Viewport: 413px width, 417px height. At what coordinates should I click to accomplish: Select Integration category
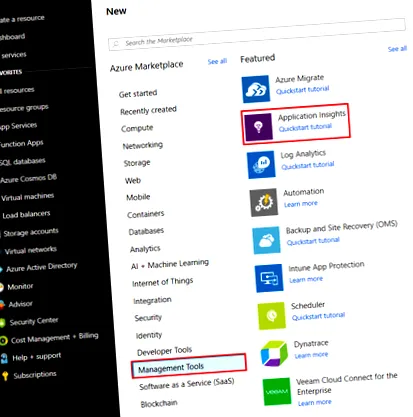[152, 300]
